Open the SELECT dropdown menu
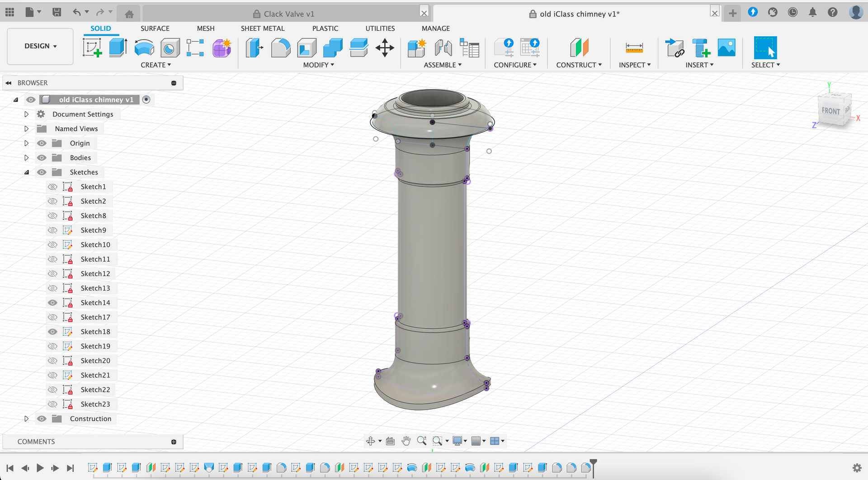This screenshot has height=480, width=868. click(x=766, y=65)
